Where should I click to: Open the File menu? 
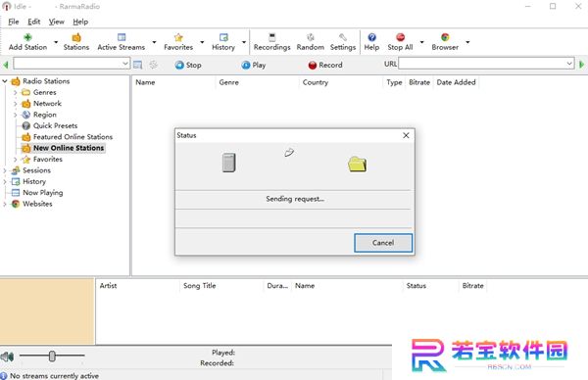[13, 22]
